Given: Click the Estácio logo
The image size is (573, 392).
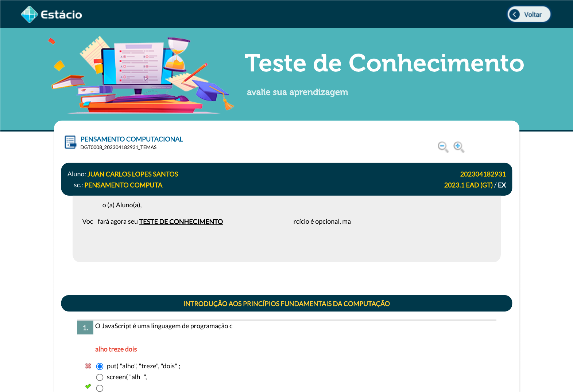Looking at the screenshot, I should [x=51, y=15].
